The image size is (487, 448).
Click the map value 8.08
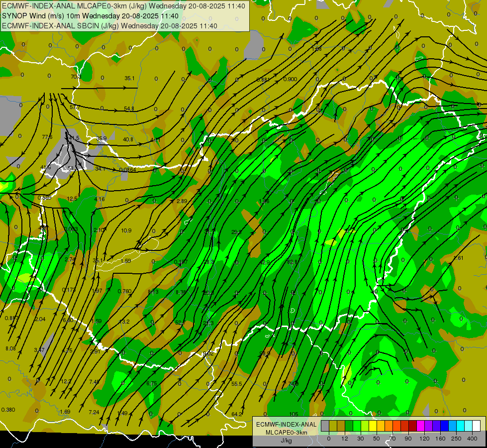10,348
